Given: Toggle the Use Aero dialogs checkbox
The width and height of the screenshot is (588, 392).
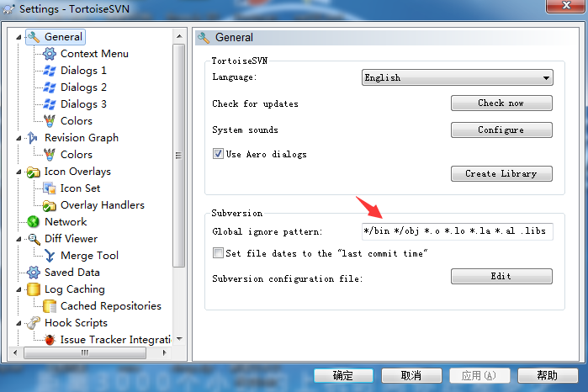Looking at the screenshot, I should 218,154.
